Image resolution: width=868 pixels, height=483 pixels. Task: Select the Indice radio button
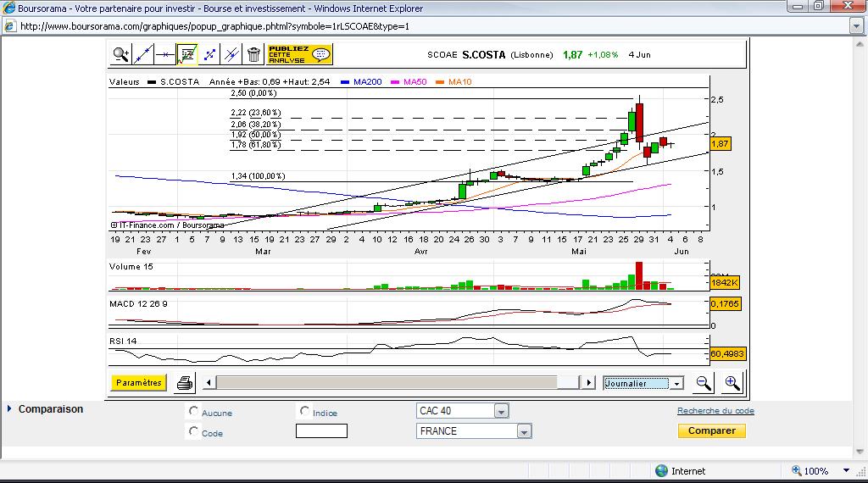pos(304,410)
